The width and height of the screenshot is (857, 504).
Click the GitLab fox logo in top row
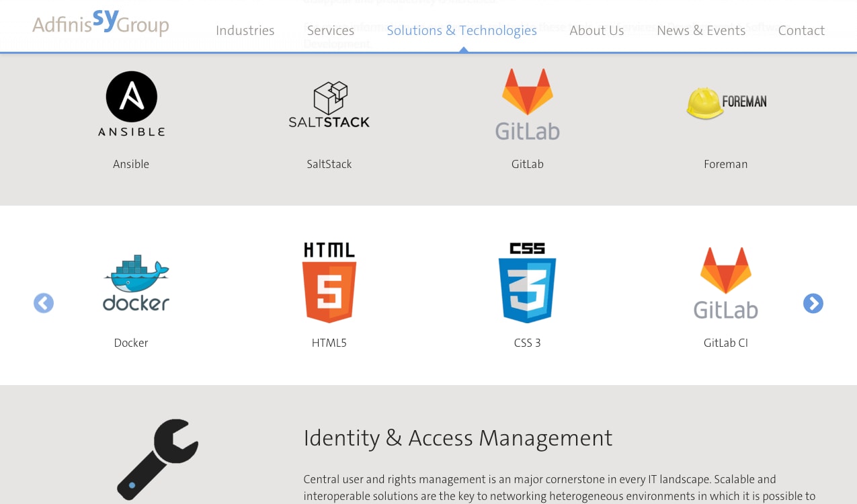pos(528,104)
